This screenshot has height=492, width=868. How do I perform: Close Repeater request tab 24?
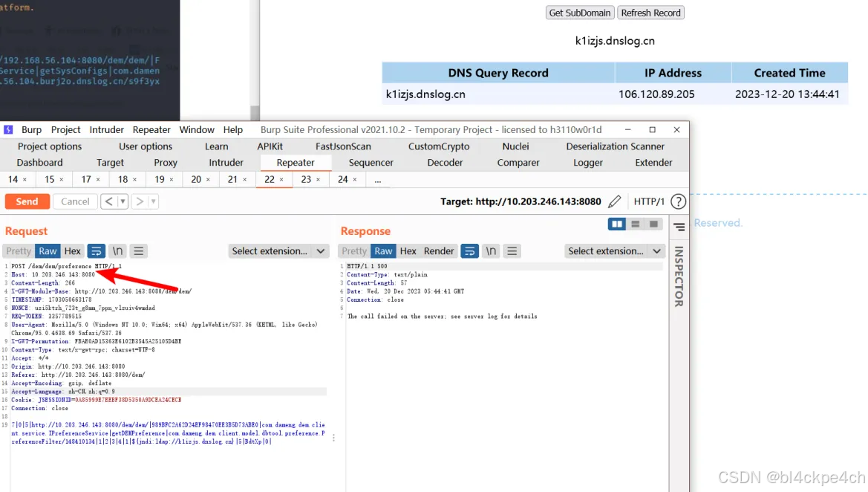[x=355, y=180]
